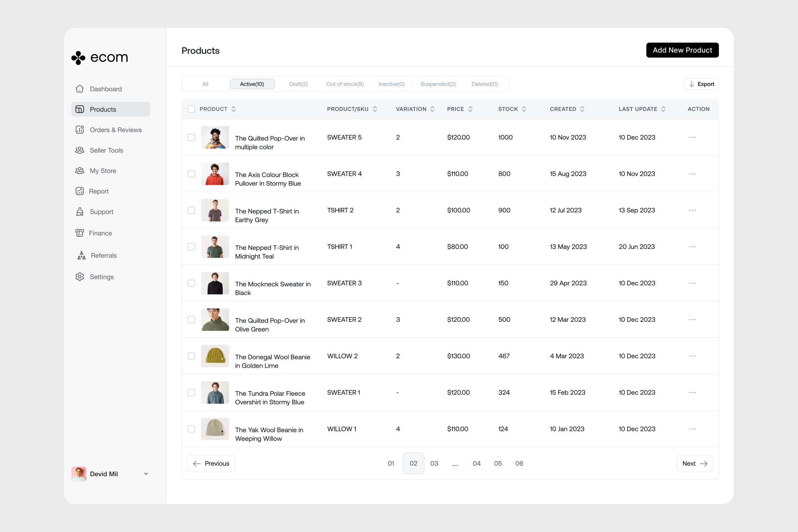Click the Products icon in sidebar

79,109
